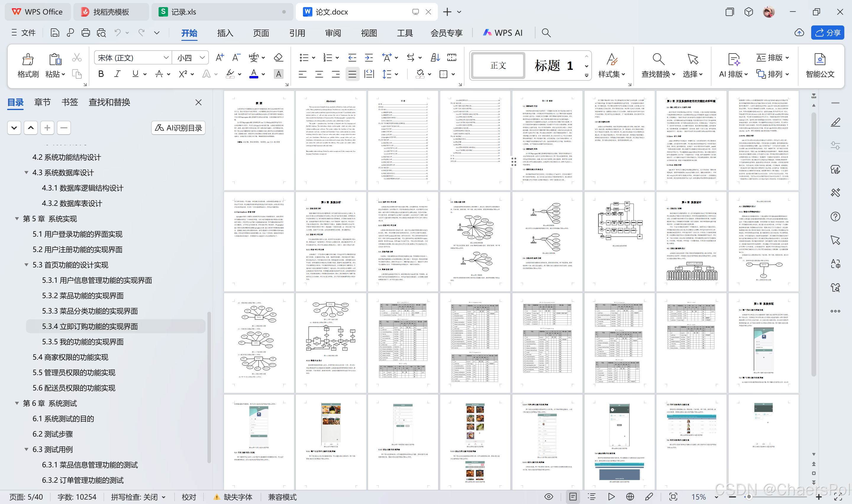The height and width of the screenshot is (504, 852).
Task: Switch to the 章节 navigation tab
Action: (42, 102)
